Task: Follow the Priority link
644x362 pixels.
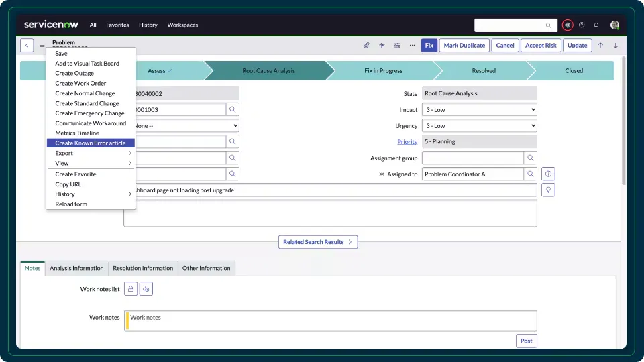Action: coord(407,142)
